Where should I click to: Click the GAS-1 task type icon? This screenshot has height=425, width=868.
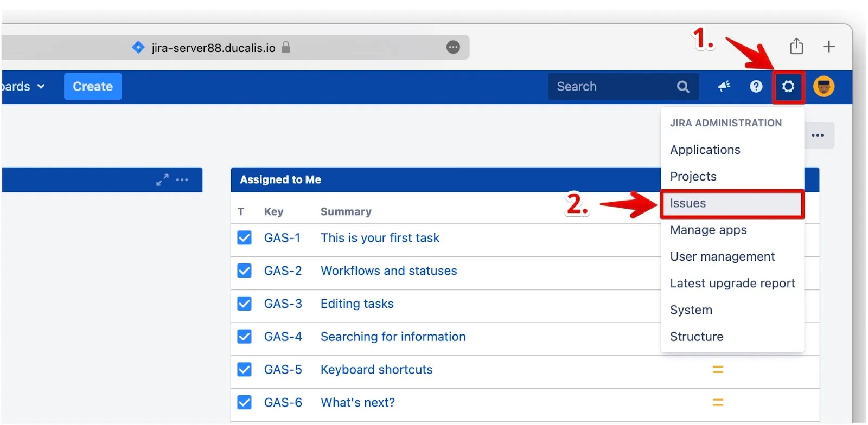click(x=244, y=237)
